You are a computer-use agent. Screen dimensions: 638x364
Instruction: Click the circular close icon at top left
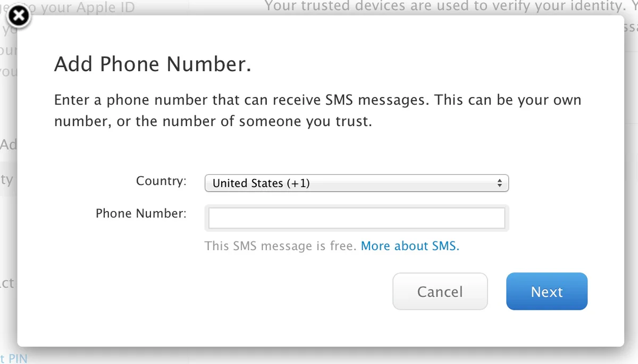(x=19, y=16)
